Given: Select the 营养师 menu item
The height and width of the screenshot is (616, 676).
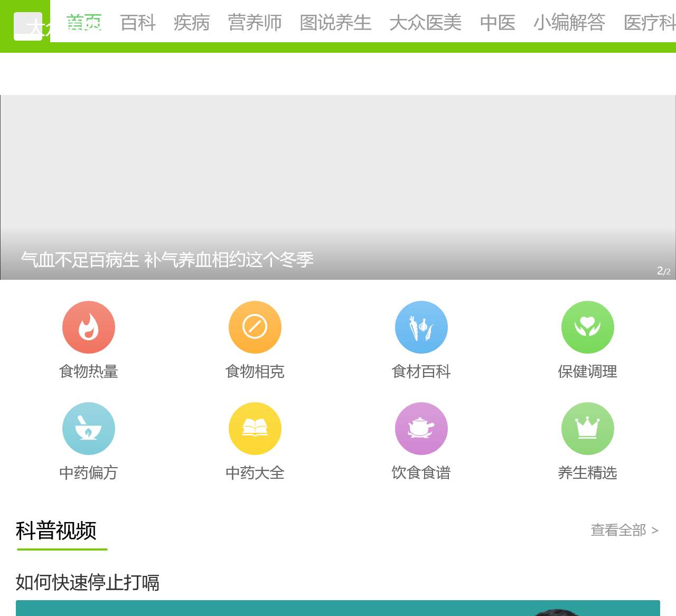Looking at the screenshot, I should [x=255, y=24].
